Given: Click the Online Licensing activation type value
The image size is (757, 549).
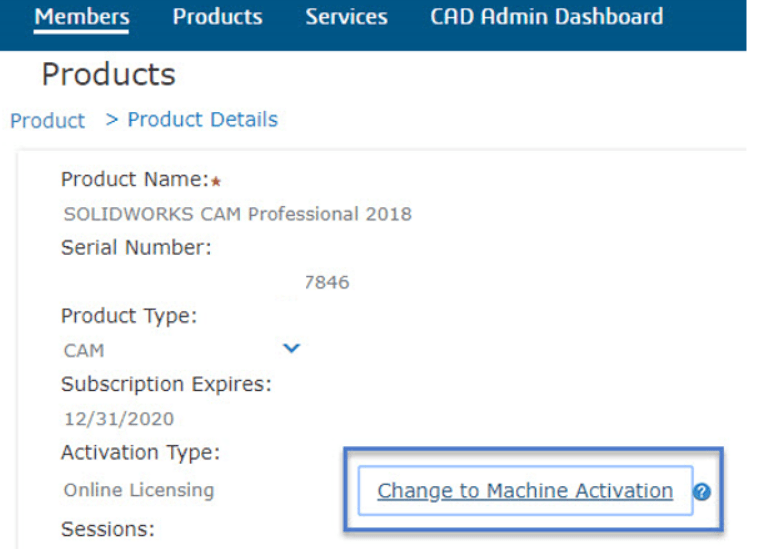Looking at the screenshot, I should (x=139, y=490).
